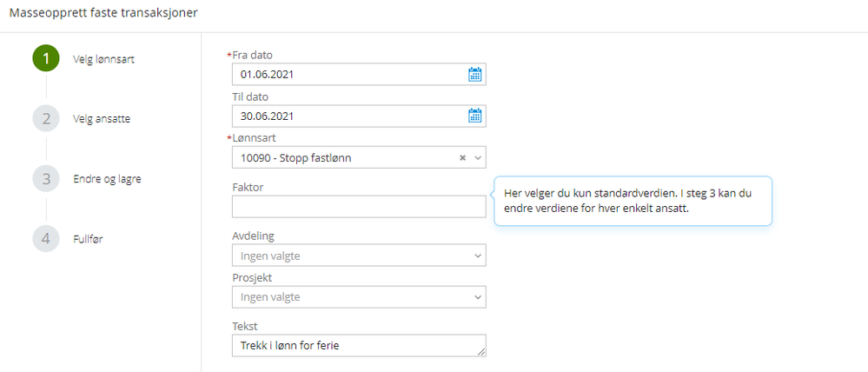The height and width of the screenshot is (372, 868).
Task: Click step 2 circle Velg ansatte
Action: [46, 118]
